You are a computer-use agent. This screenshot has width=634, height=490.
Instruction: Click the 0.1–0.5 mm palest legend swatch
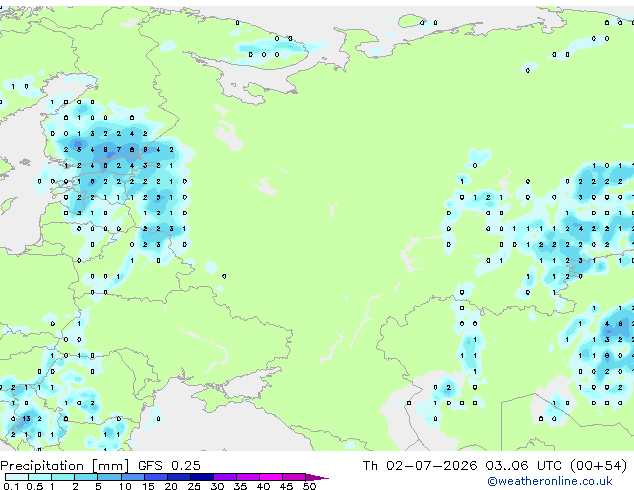[x=17, y=477]
